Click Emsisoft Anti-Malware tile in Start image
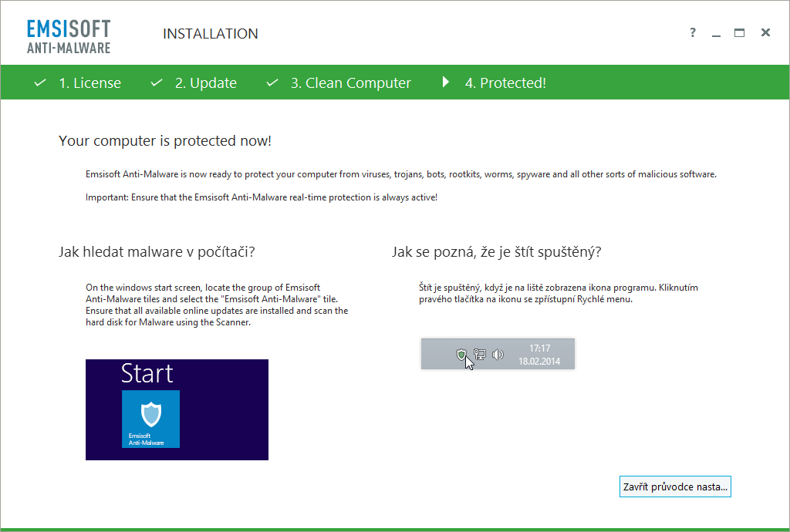 (x=150, y=419)
